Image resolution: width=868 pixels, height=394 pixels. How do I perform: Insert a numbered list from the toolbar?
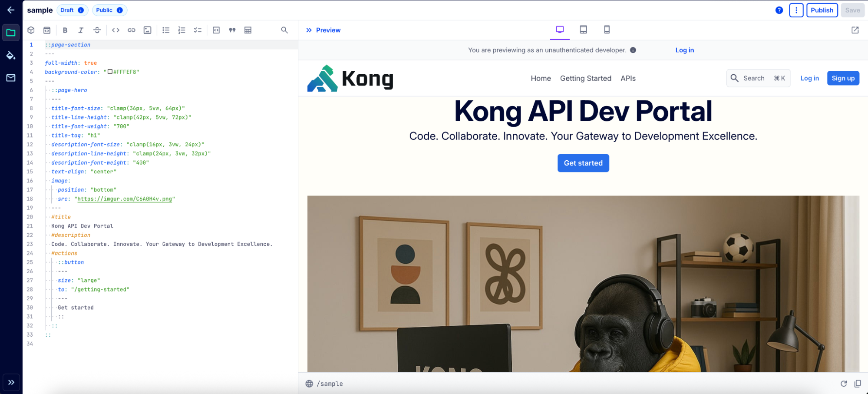(x=182, y=30)
